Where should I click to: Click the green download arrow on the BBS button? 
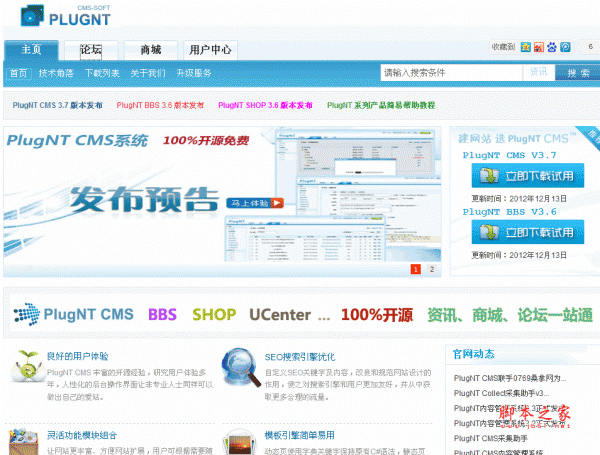coord(489,232)
